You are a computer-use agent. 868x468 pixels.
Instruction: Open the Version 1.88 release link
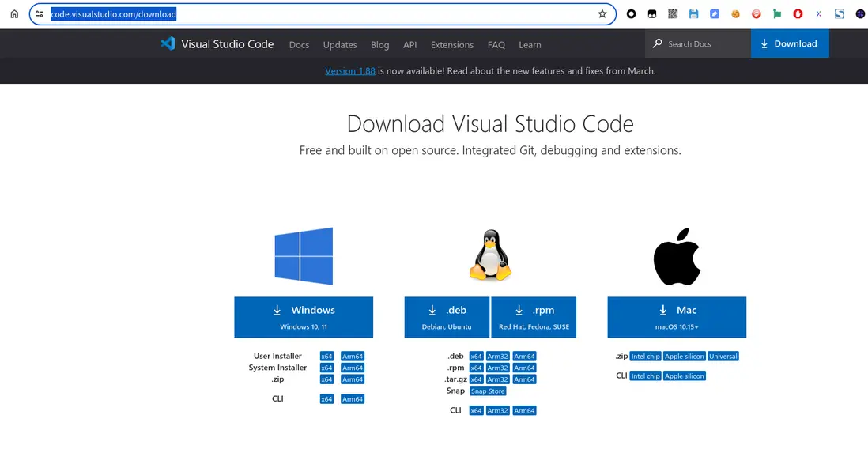(350, 71)
